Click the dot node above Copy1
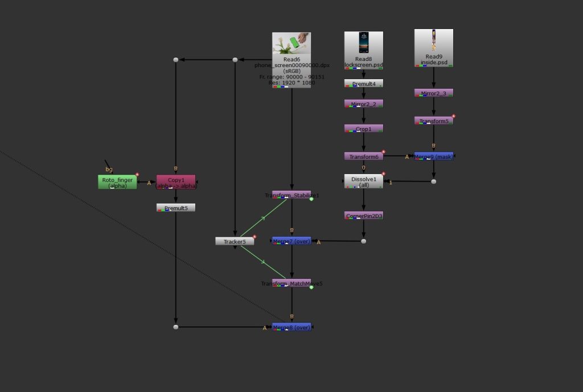The width and height of the screenshot is (583, 392). point(176,59)
